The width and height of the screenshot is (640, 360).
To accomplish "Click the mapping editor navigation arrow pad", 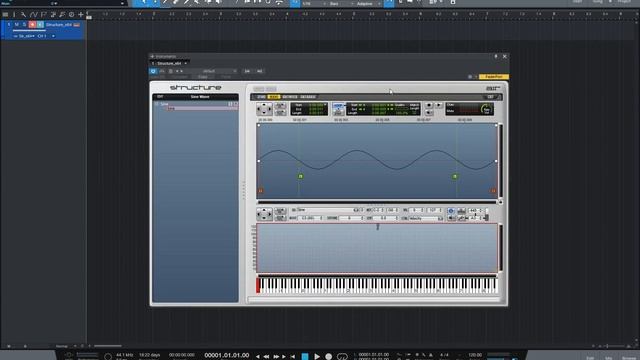I will 264,214.
